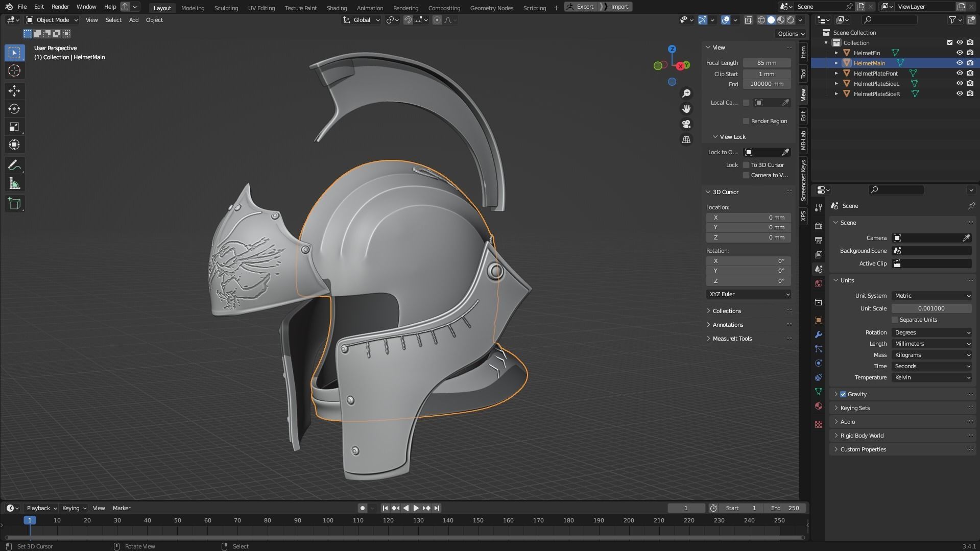The image size is (980, 551).
Task: Click the Export button
Action: 581,7
